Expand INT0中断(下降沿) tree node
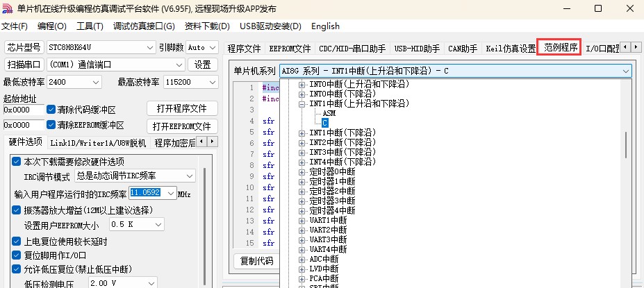The width and height of the screenshot is (644, 288). pyautogui.click(x=302, y=94)
